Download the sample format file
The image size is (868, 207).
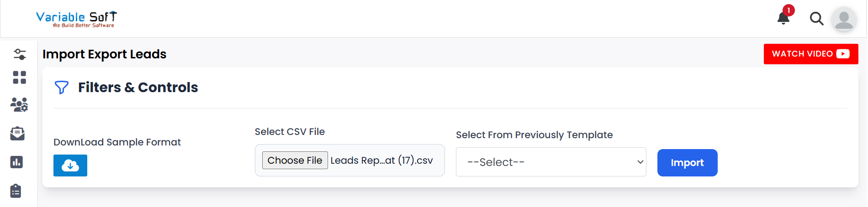(70, 166)
